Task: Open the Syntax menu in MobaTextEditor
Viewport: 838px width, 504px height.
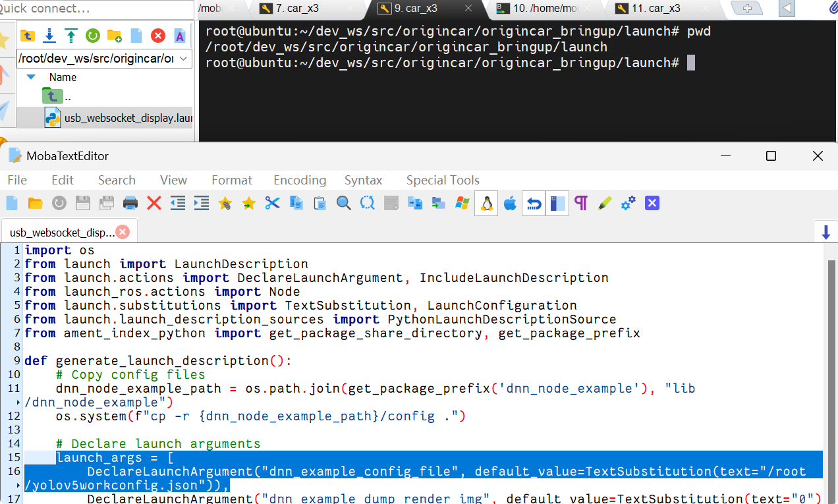Action: coord(363,180)
